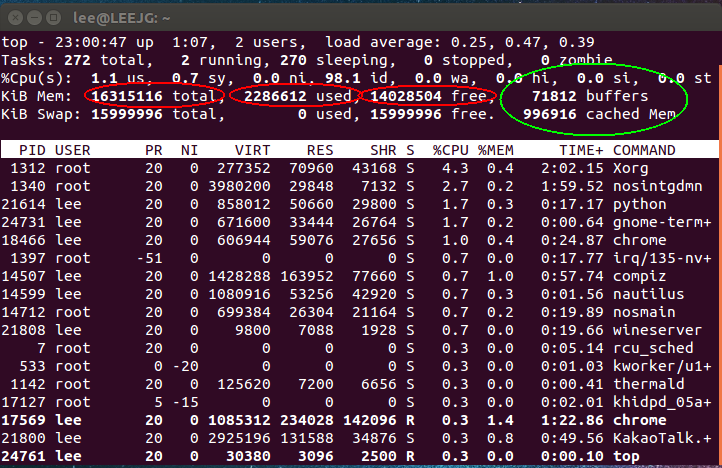722x468 pixels.
Task: Select used memory value 2286612
Action: pyautogui.click(x=275, y=96)
